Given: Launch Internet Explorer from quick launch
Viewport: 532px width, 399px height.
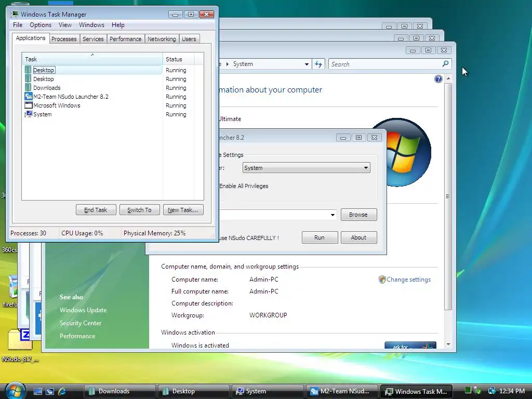Looking at the screenshot, I should 62,391.
